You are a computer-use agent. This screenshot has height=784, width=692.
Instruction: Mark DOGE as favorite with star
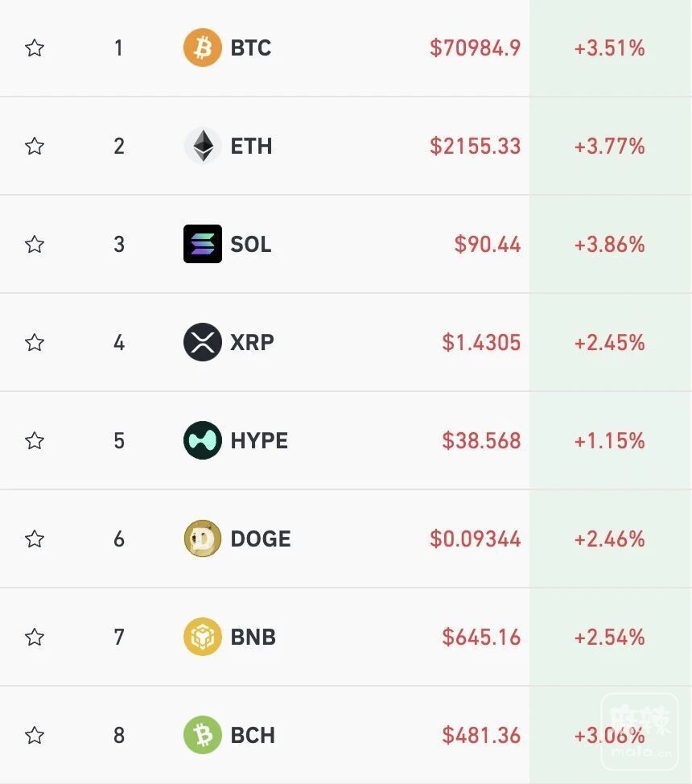click(x=35, y=539)
